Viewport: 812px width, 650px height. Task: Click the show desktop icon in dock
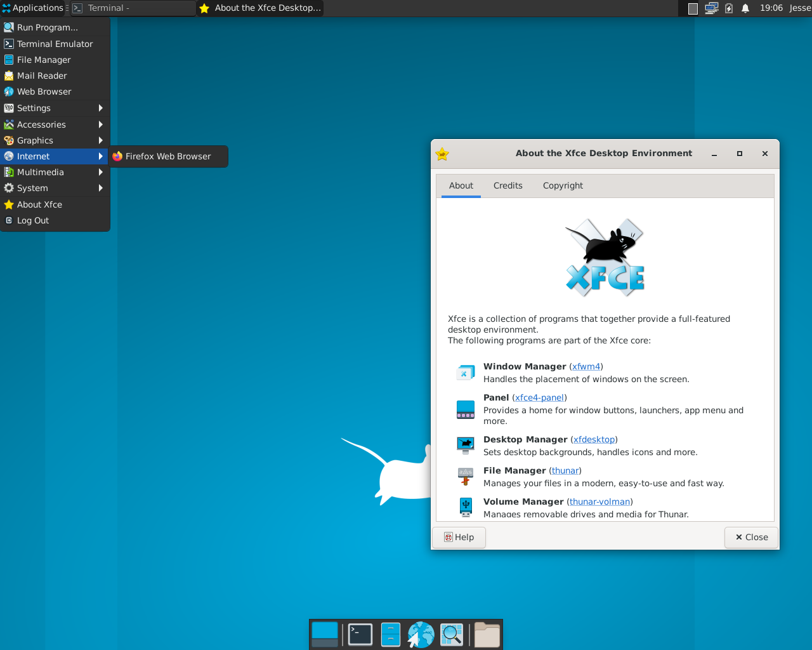[x=325, y=634]
